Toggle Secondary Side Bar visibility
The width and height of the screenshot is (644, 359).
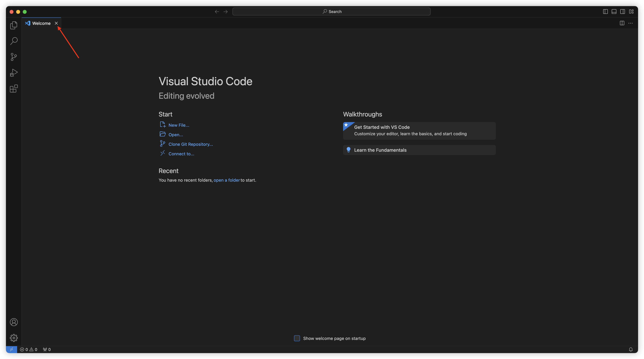point(622,12)
